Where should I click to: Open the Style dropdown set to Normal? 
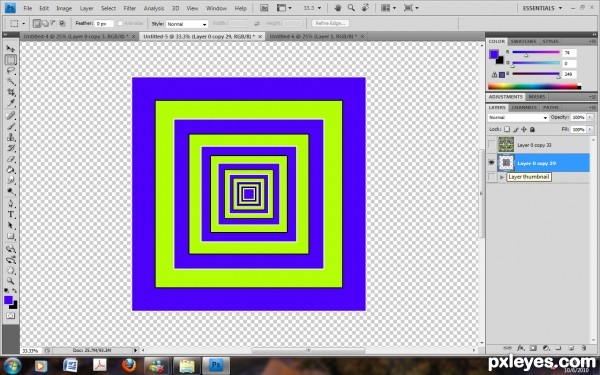(187, 24)
